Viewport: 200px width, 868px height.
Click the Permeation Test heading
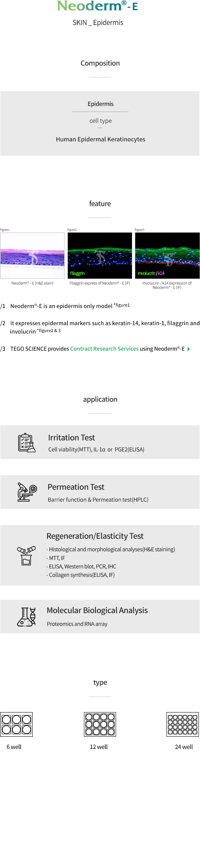(x=76, y=487)
